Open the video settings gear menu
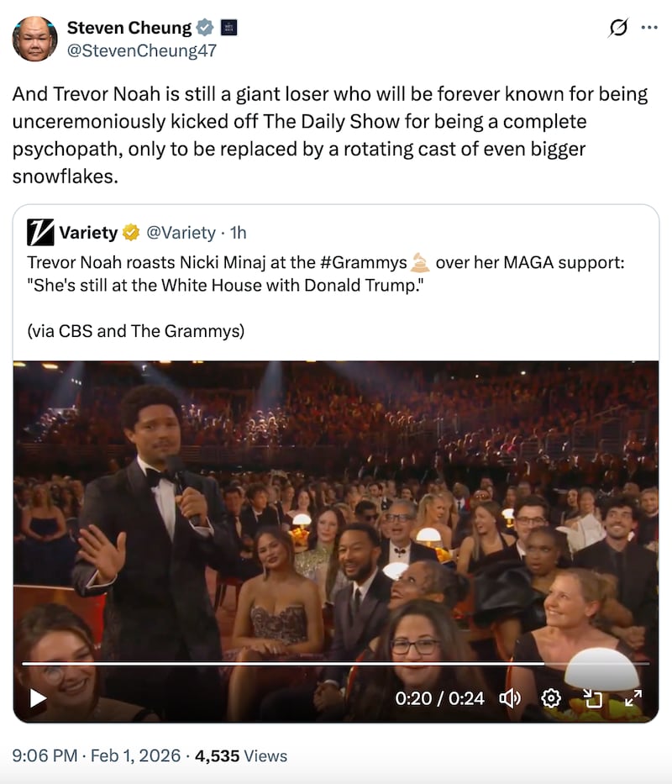This screenshot has height=784, width=672. coord(551,697)
